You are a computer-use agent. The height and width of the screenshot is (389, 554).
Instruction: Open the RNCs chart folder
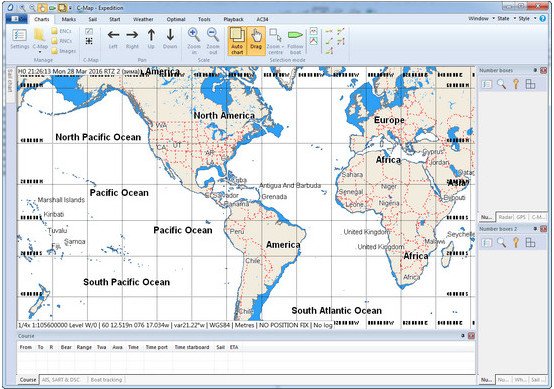point(61,41)
